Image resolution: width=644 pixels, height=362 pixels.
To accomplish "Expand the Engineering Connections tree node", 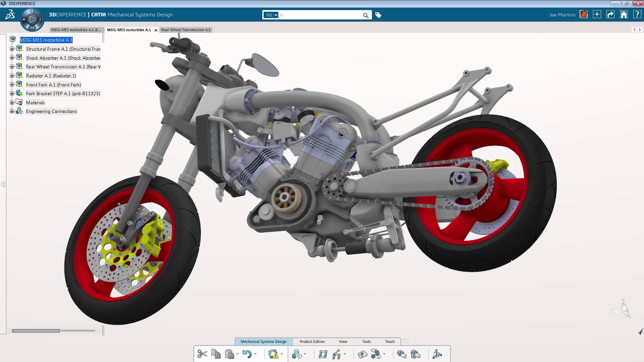I will pos(12,111).
